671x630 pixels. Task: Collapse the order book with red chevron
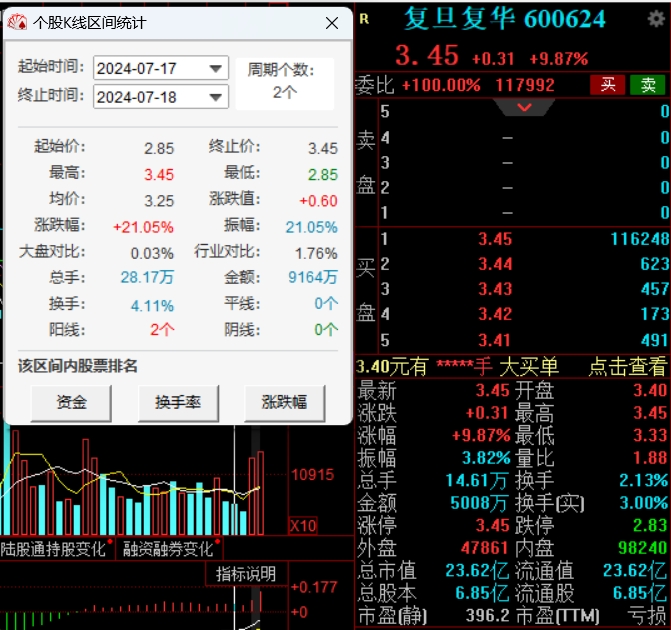click(x=524, y=107)
